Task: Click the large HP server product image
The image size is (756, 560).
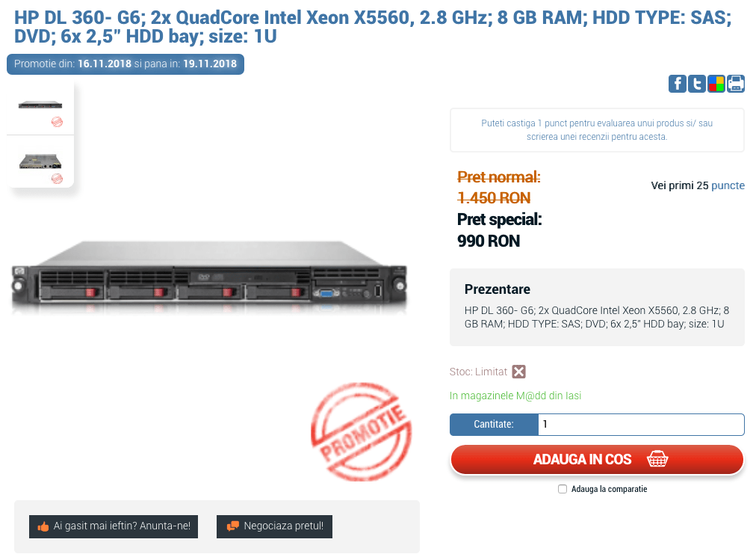Action: (209, 277)
